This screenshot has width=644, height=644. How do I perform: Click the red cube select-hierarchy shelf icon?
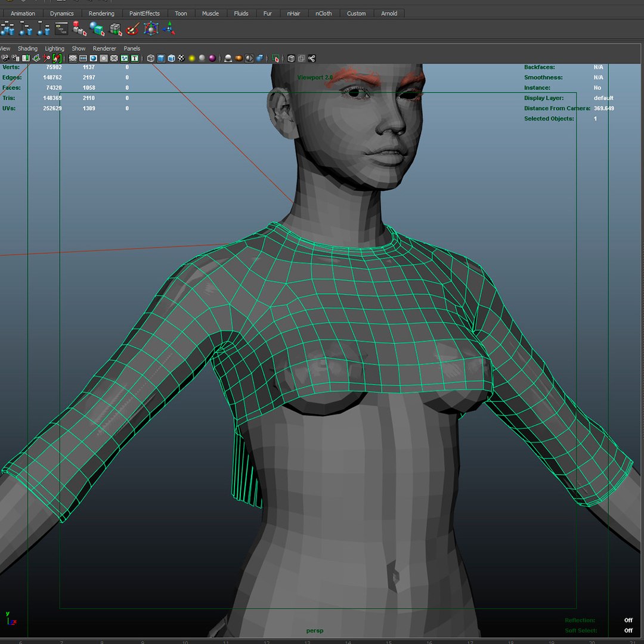[79, 29]
